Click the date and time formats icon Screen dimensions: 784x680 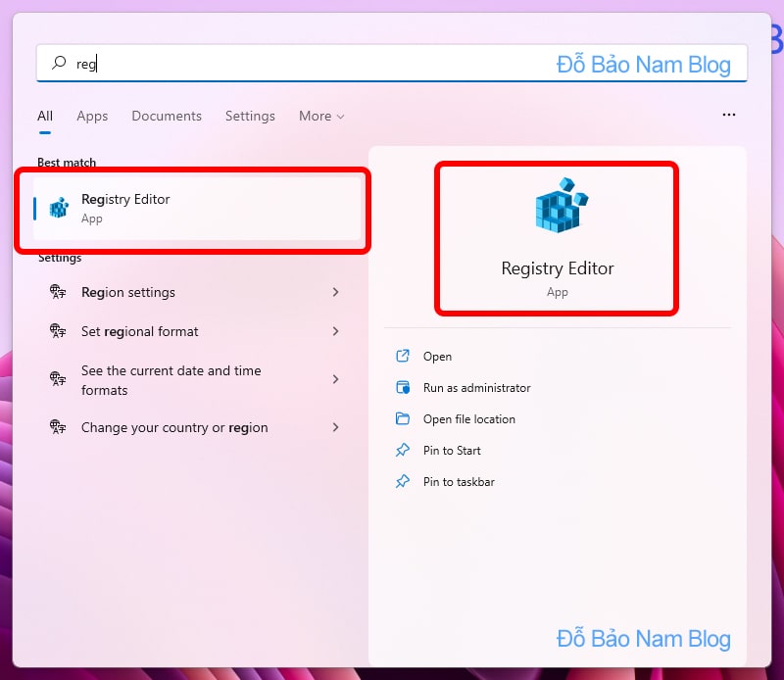(x=58, y=378)
